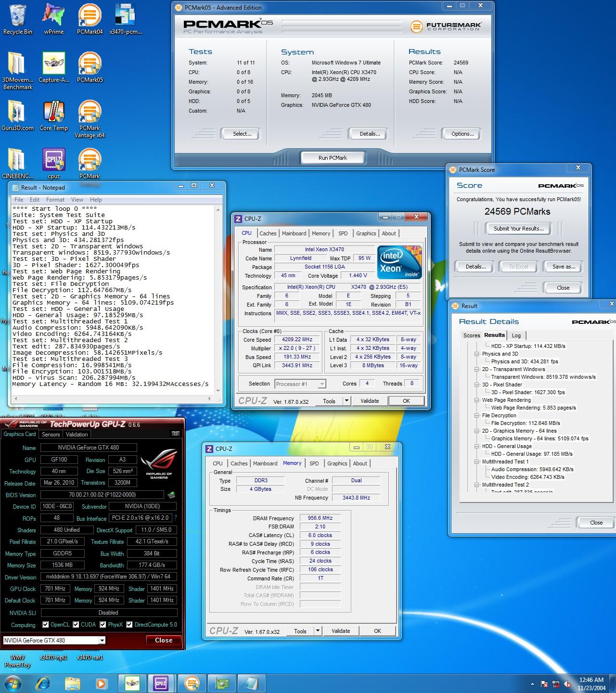Open Windows Media Player taskbar icon

click(x=102, y=683)
